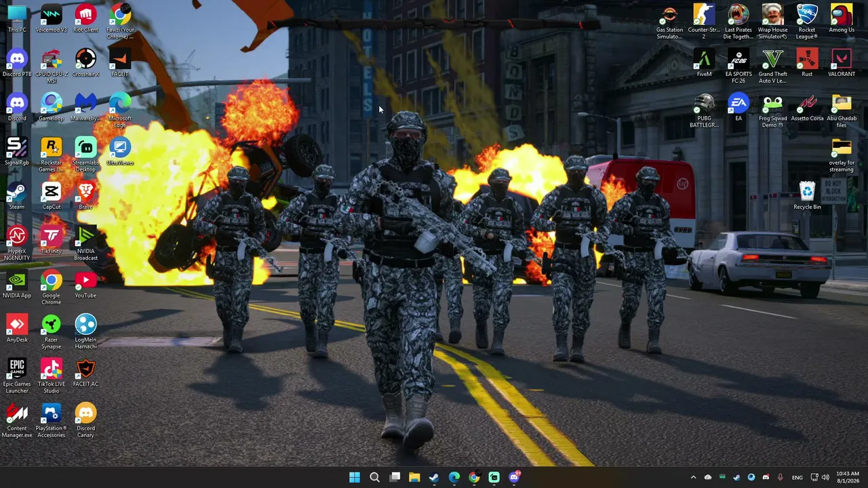Viewport: 868px width, 488px height.
Task: Select the CapCut shortcut
Action: tap(51, 195)
